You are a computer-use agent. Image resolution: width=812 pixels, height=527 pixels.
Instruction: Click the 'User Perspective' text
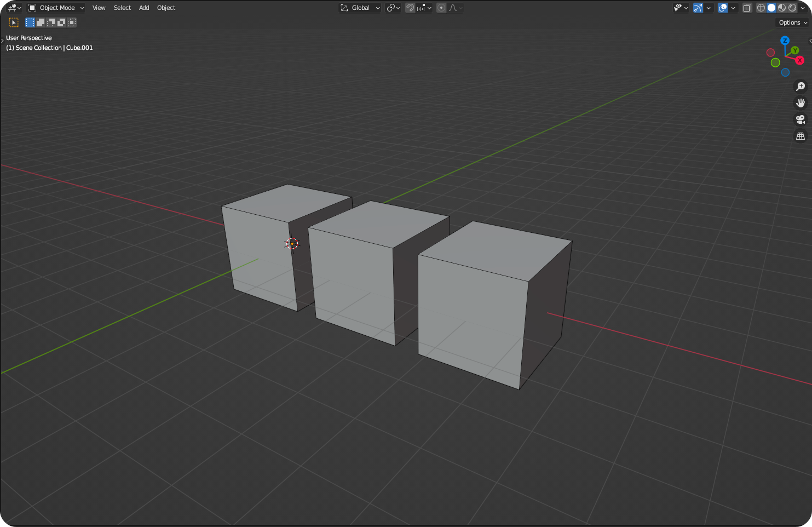click(x=28, y=38)
